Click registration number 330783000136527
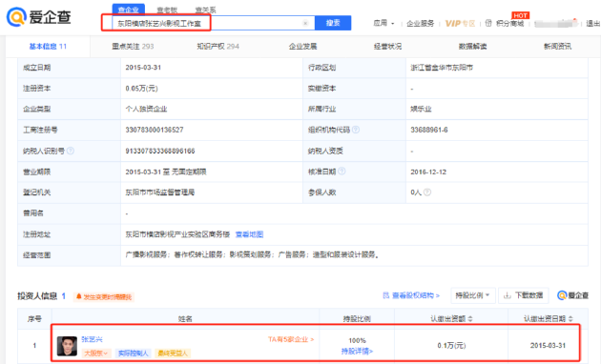The image size is (601, 364). point(155,130)
